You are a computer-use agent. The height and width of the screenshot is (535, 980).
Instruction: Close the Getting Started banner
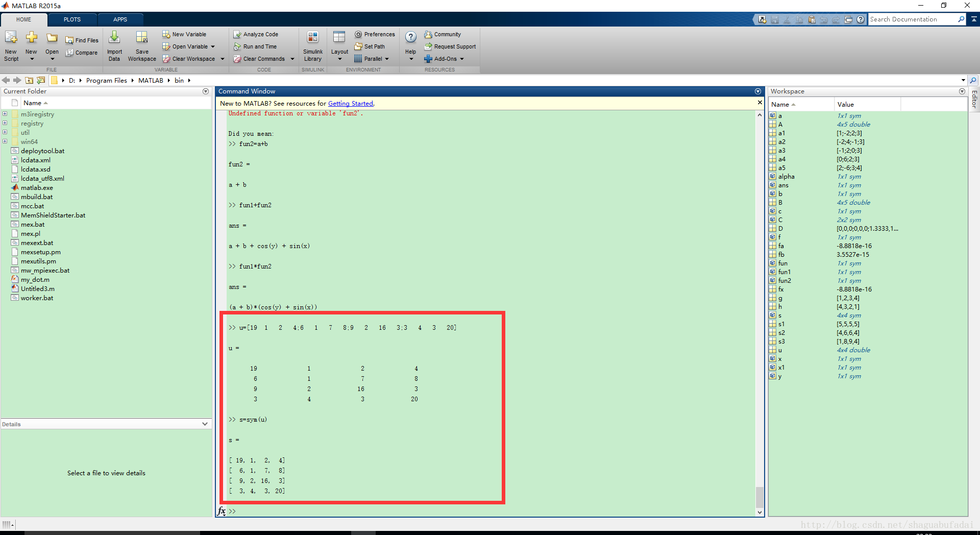[759, 103]
